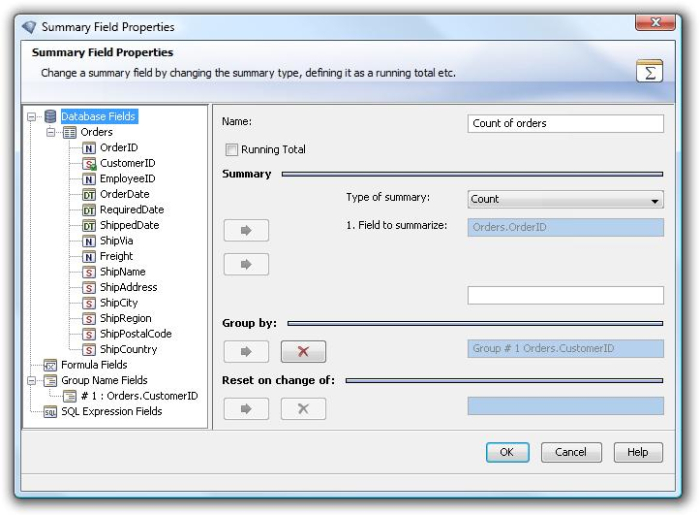This screenshot has height=515, width=700.
Task: Select OrderID in the field tree
Action: [119, 148]
